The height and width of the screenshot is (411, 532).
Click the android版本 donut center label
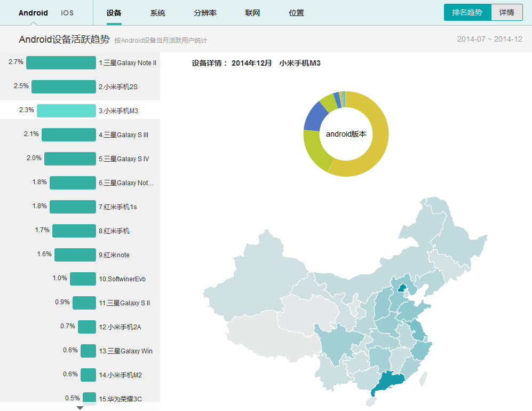(346, 134)
